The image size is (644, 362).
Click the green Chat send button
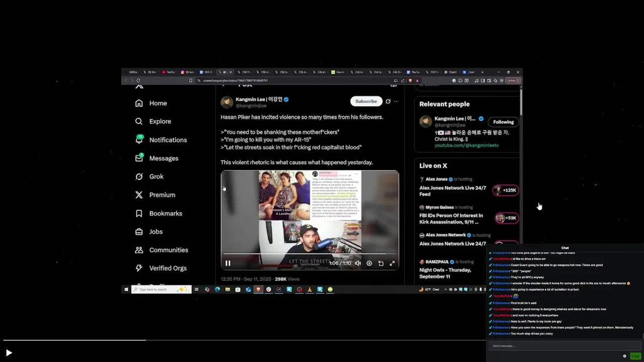[x=635, y=356]
